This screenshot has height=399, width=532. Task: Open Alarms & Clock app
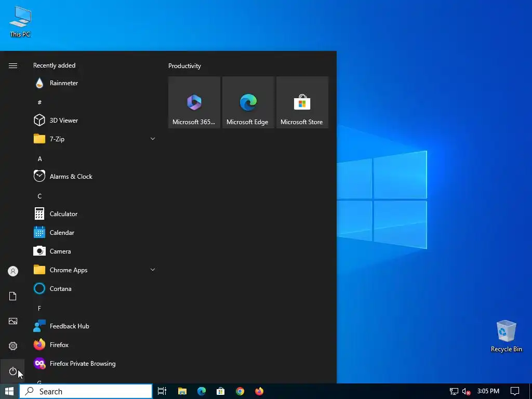(95, 177)
